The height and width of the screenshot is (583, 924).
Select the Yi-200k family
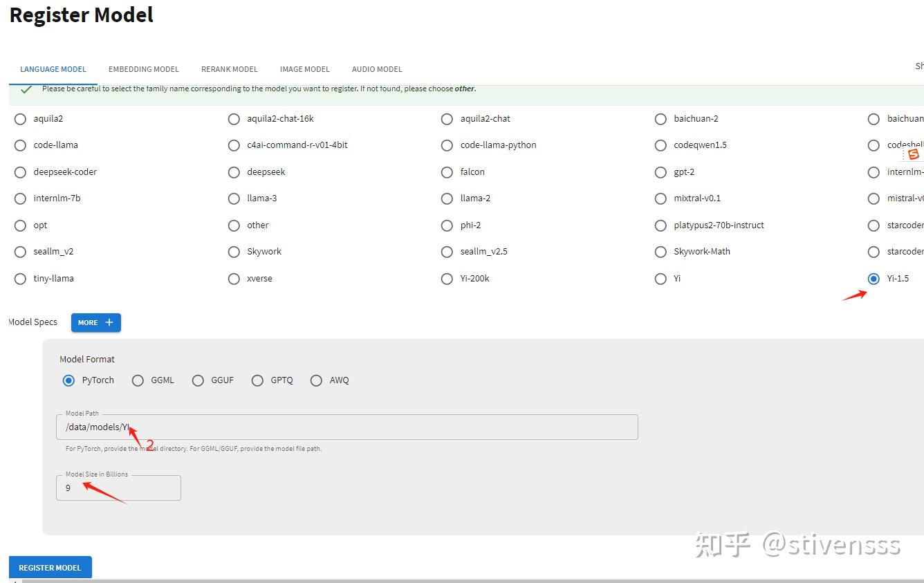[447, 279]
